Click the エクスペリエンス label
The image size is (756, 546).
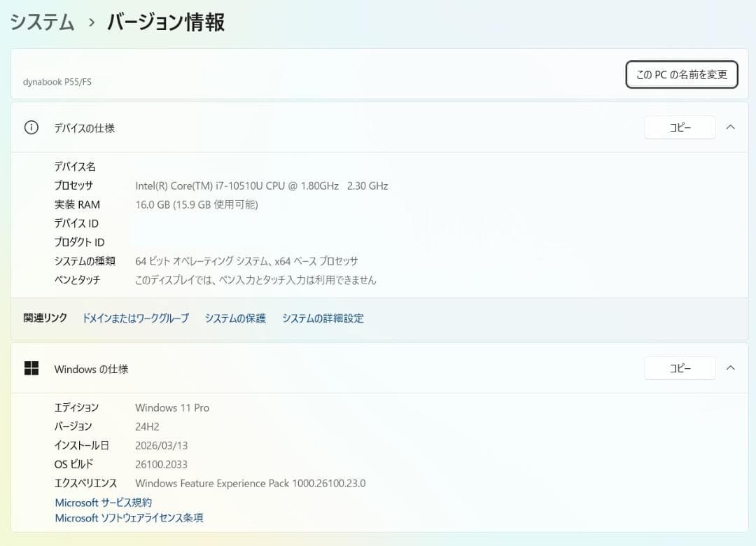click(x=85, y=483)
